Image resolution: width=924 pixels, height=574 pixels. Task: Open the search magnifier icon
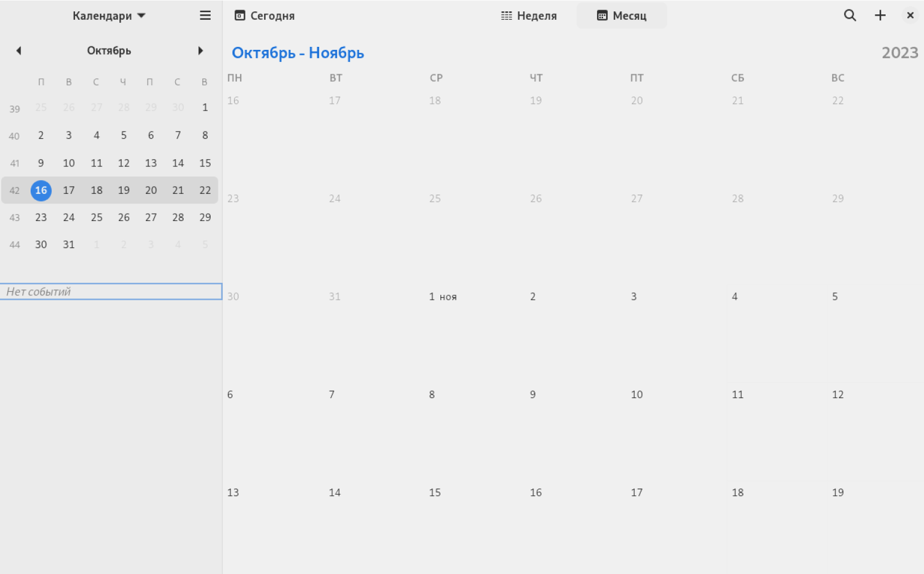tap(850, 16)
